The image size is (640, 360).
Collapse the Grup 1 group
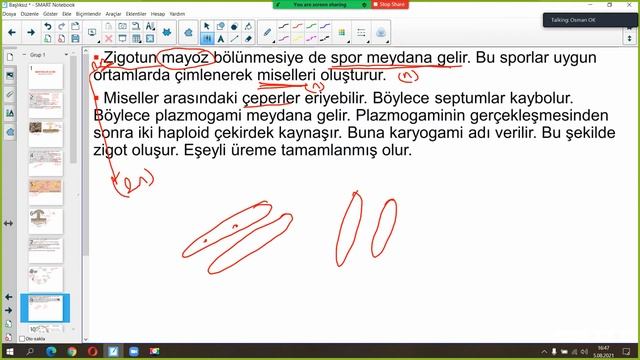pyautogui.click(x=24, y=54)
